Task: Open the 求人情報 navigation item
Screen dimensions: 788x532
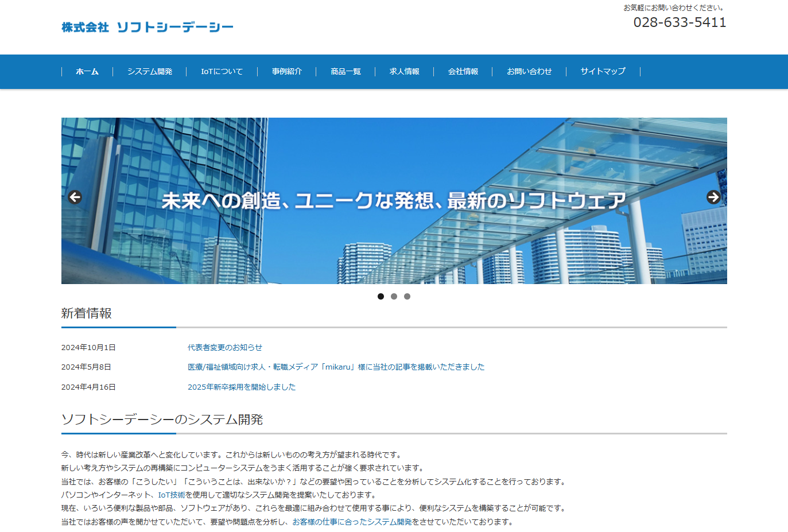Action: point(404,72)
